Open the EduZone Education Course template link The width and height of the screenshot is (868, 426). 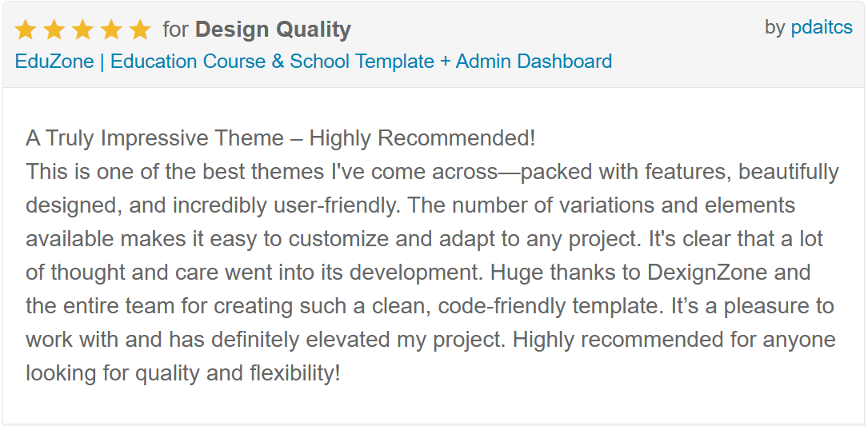tap(314, 61)
